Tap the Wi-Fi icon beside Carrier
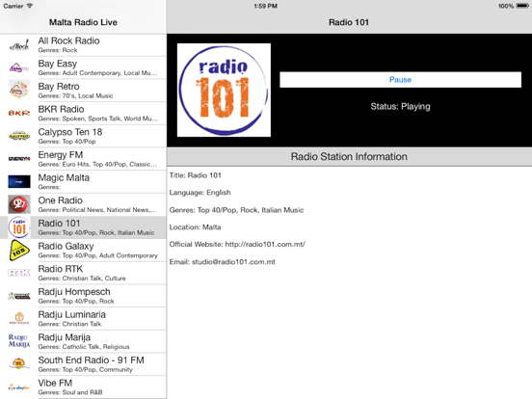532x399 pixels. pyautogui.click(x=30, y=6)
